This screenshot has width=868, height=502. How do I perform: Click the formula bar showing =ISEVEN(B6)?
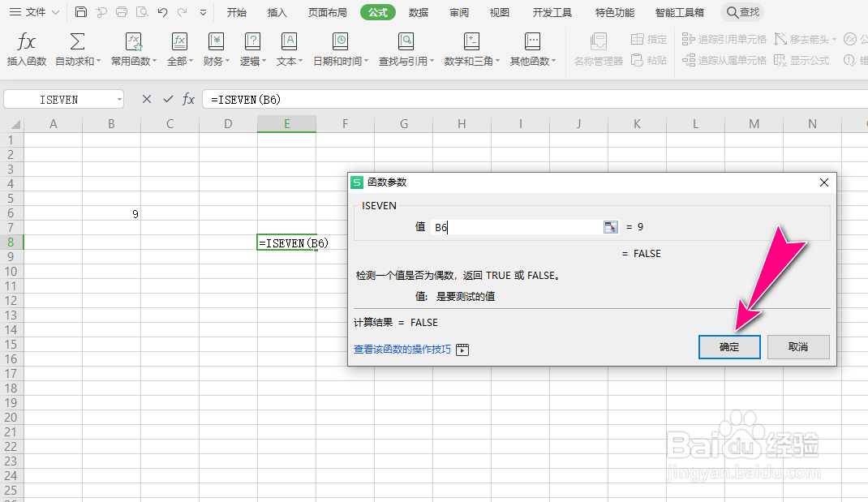(x=535, y=100)
